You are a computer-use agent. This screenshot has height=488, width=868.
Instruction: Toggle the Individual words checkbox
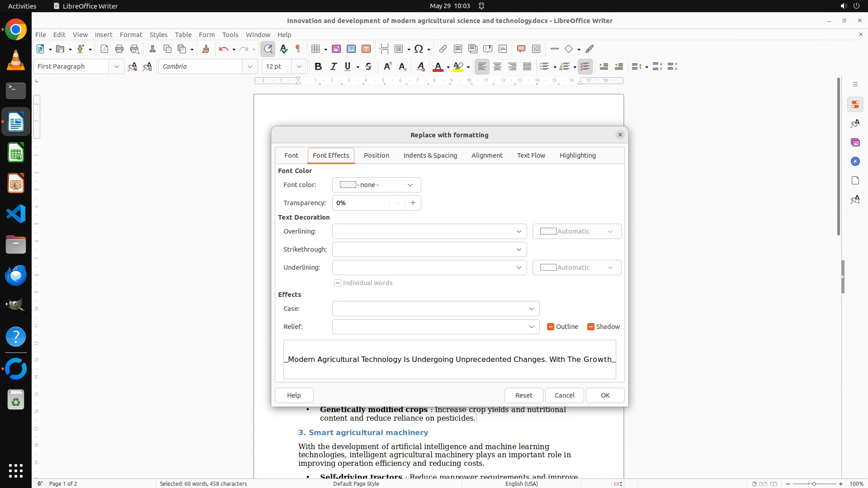[x=338, y=283]
